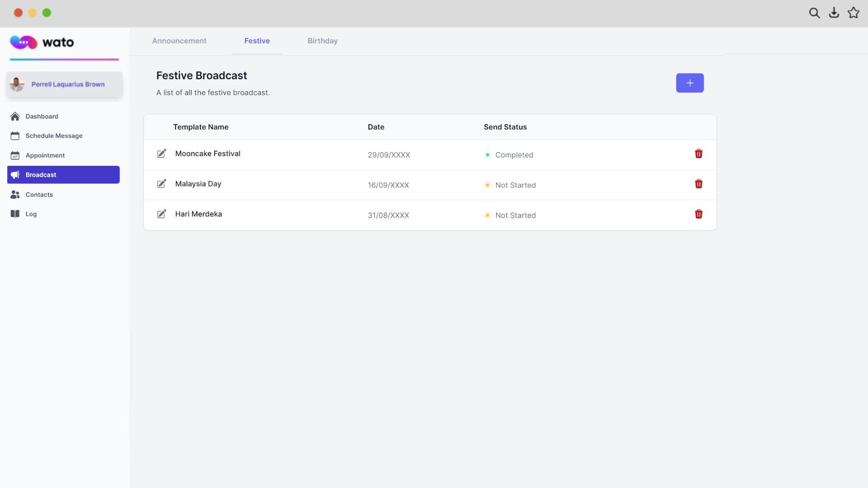Click Not Started status for Hari Merdeka
The image size is (868, 488).
510,216
